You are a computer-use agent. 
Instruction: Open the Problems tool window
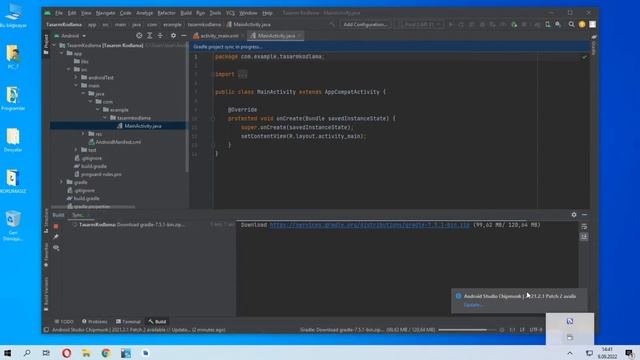[x=94, y=322]
